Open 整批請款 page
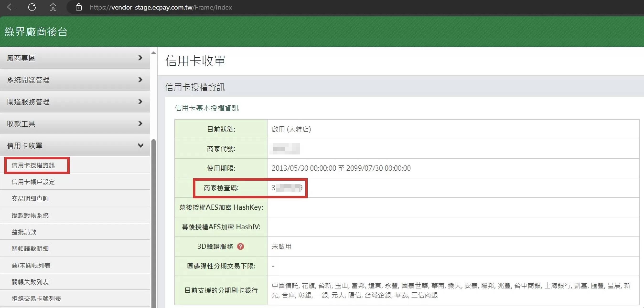644x308 pixels. pos(24,232)
